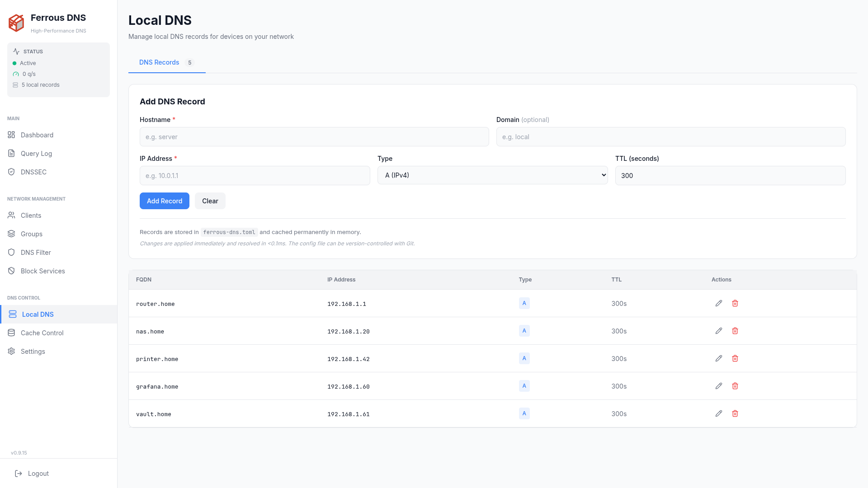868x488 pixels.
Task: Click the Clear button
Action: 210,201
